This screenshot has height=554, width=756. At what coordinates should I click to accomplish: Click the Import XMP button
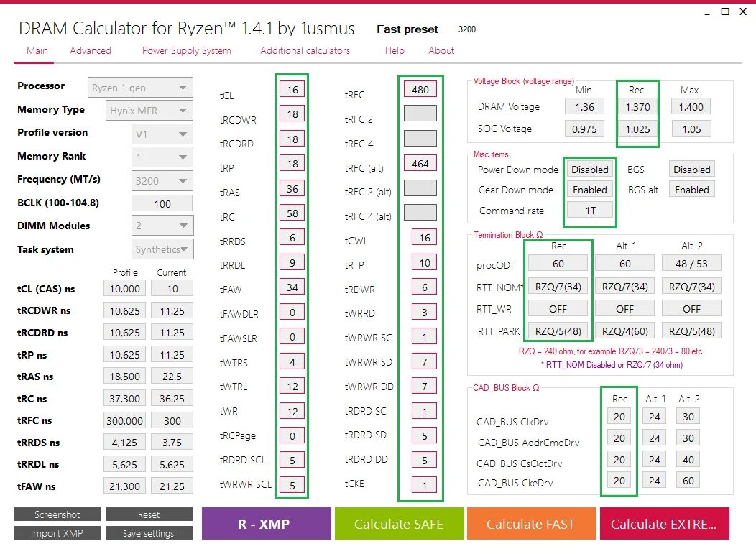(57, 532)
